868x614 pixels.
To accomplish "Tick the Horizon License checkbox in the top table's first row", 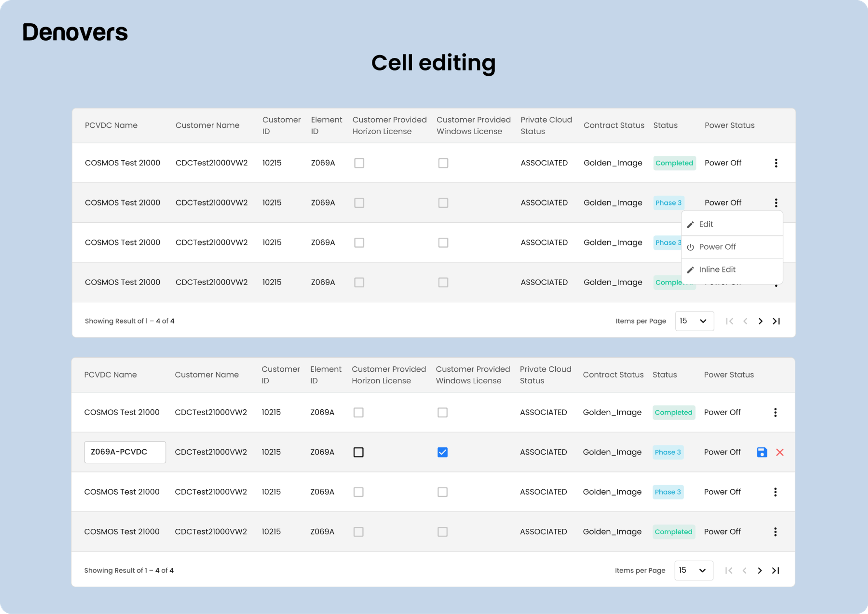I will 359,163.
